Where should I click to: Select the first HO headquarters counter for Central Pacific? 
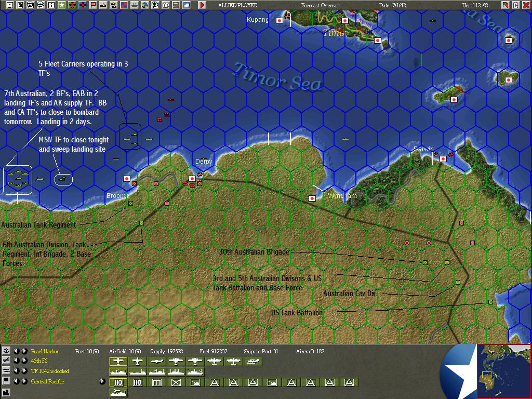118,382
